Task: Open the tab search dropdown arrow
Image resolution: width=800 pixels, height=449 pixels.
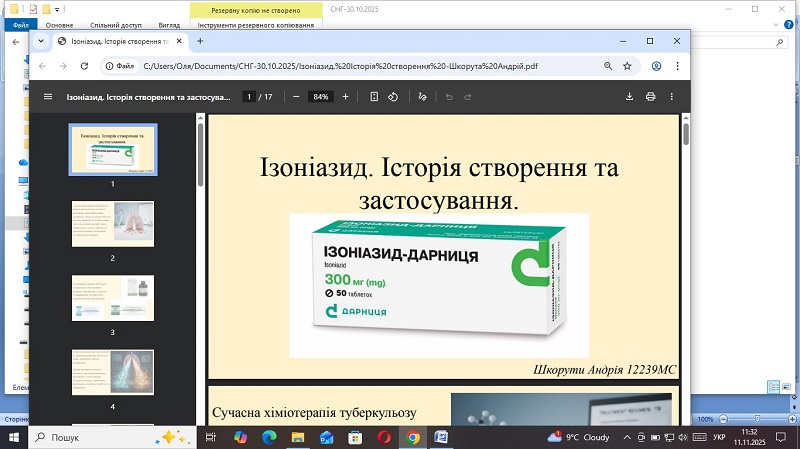Action: coord(41,41)
